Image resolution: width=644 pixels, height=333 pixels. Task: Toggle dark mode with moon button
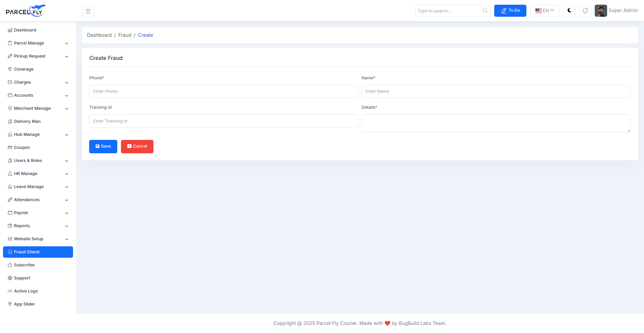coord(569,11)
